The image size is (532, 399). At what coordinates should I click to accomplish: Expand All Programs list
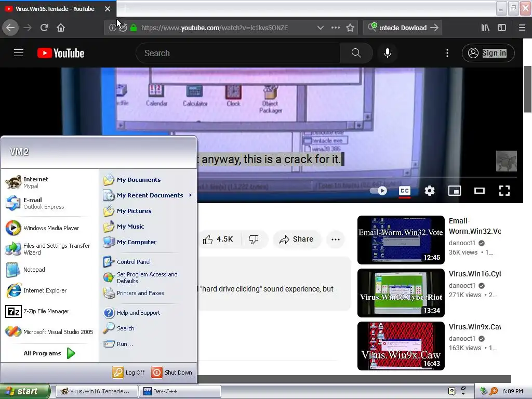pos(49,353)
